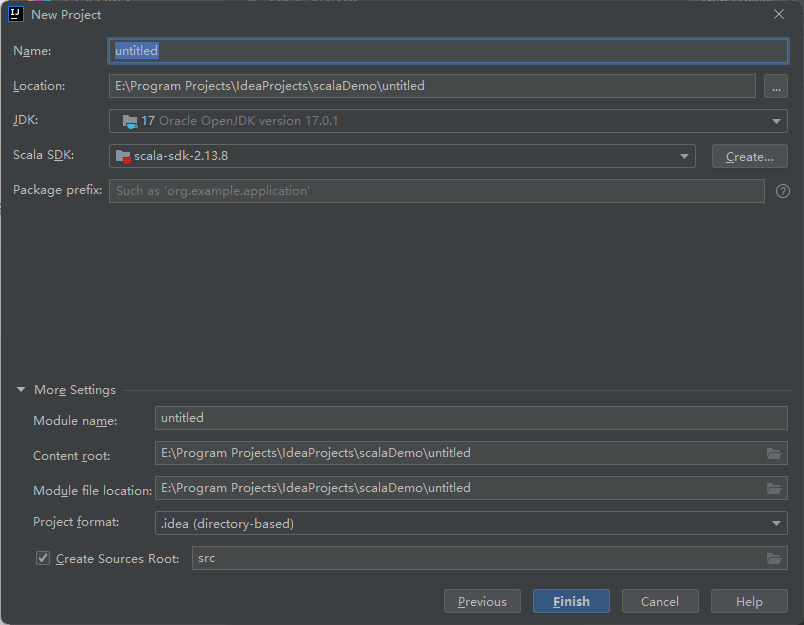Click the JDK 17 folder icon

coord(130,122)
